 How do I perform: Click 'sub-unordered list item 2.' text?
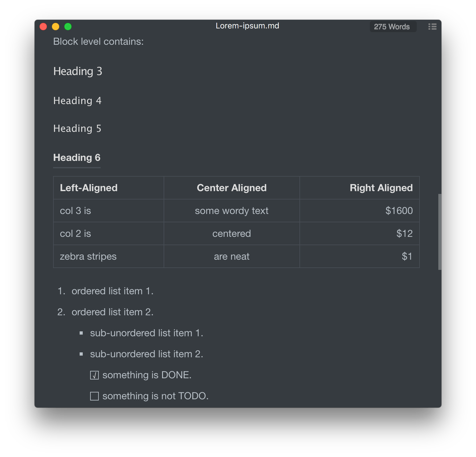[147, 354]
